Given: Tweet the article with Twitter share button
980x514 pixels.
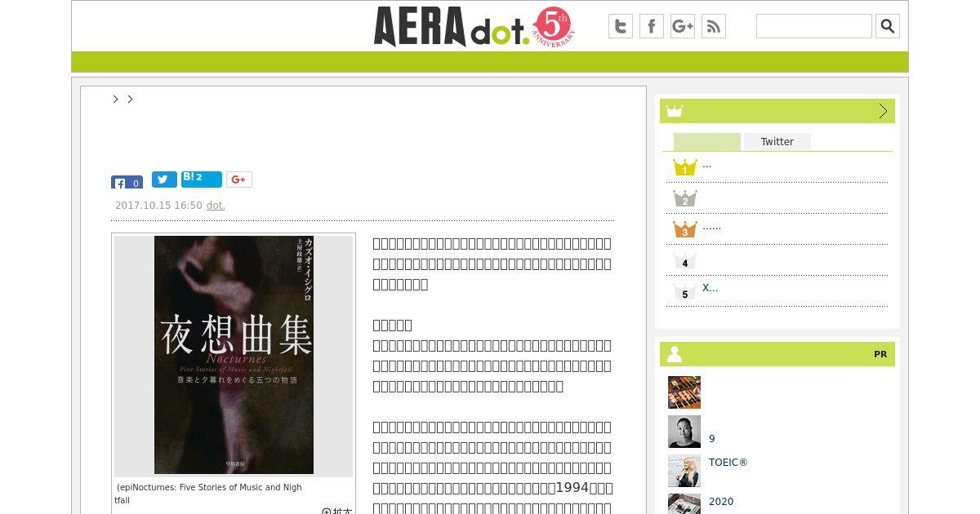Looking at the screenshot, I should 164,179.
